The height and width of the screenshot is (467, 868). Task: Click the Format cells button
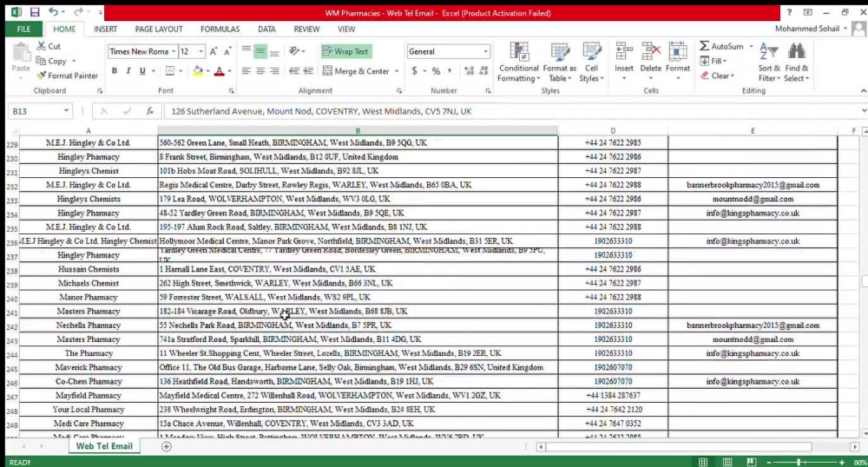678,62
